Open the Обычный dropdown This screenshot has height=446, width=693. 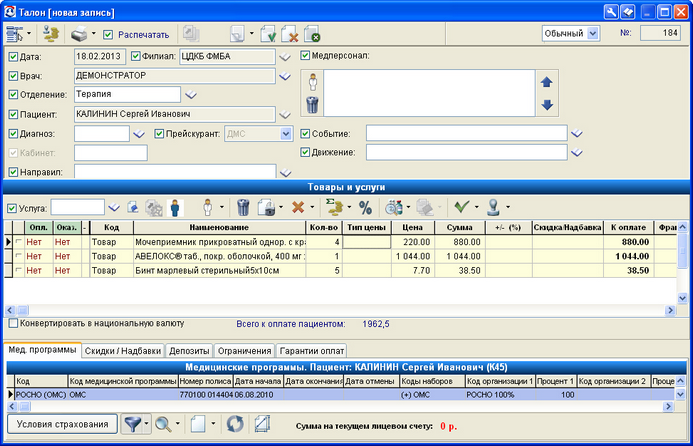point(593,33)
